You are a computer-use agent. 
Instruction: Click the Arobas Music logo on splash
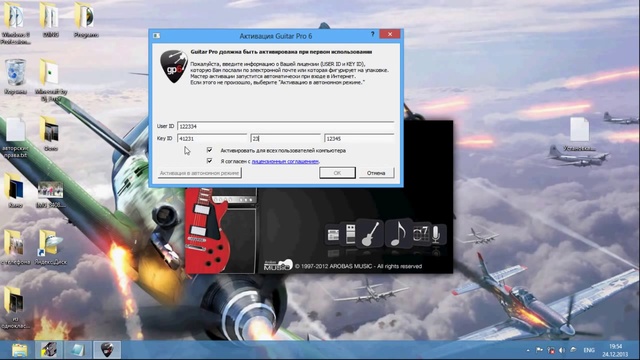click(x=278, y=265)
